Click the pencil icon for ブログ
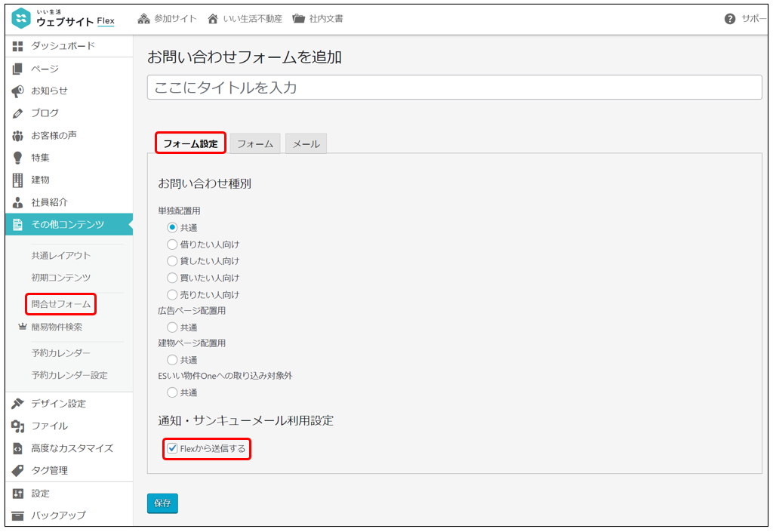Screen dimensions: 773x532 [x=18, y=113]
